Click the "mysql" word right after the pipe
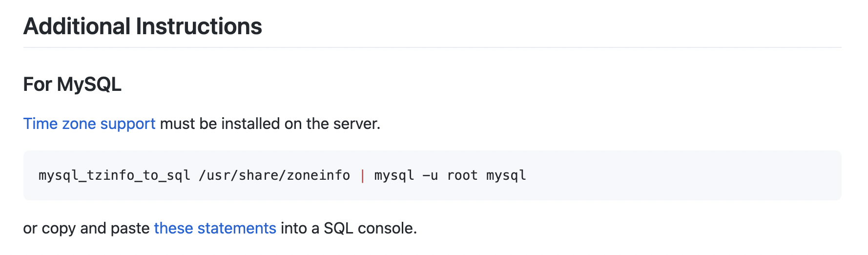 point(394,175)
